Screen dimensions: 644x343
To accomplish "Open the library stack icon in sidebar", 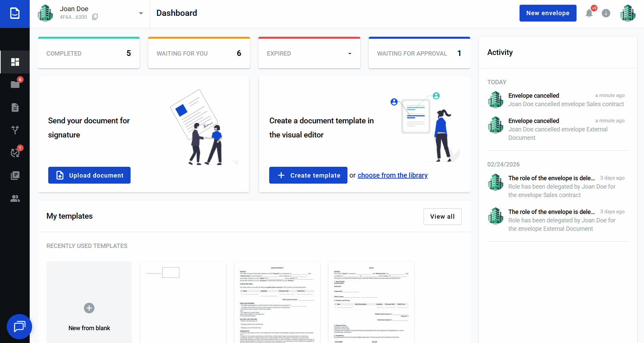I will pos(15,176).
